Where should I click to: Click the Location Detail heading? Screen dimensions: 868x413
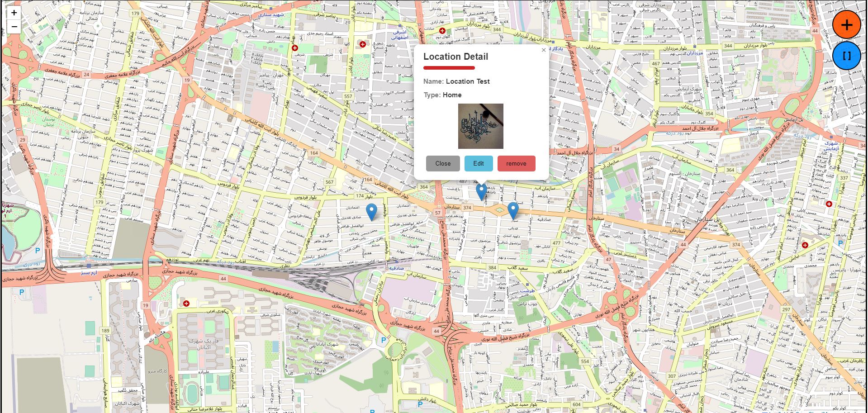455,57
